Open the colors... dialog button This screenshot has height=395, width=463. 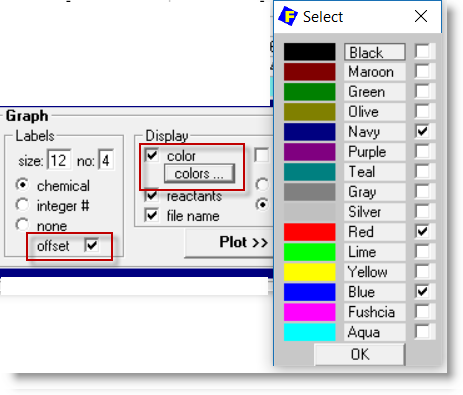coord(199,174)
